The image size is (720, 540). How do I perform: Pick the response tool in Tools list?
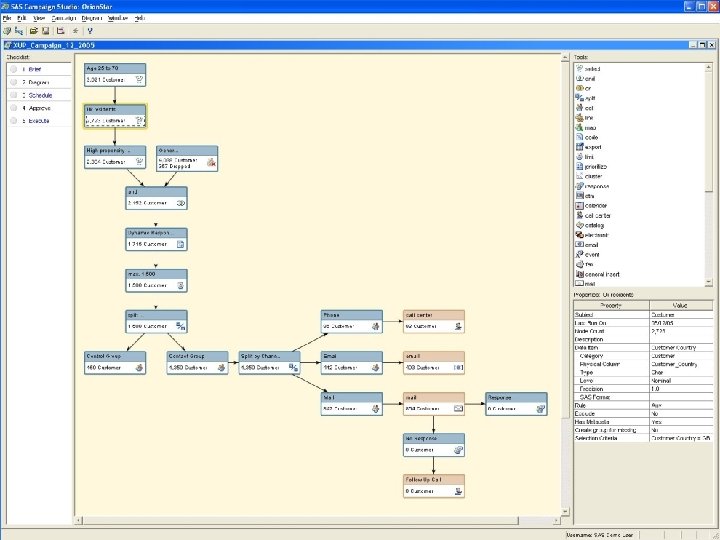593,186
